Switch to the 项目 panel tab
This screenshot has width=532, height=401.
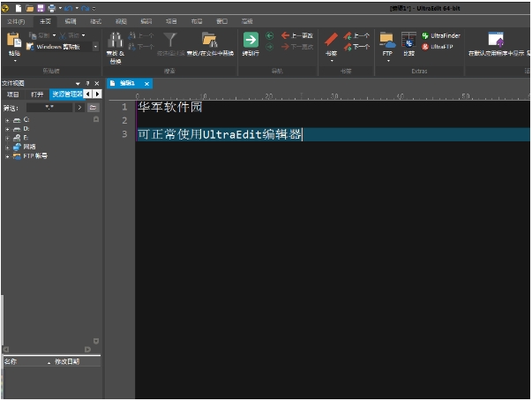13,95
